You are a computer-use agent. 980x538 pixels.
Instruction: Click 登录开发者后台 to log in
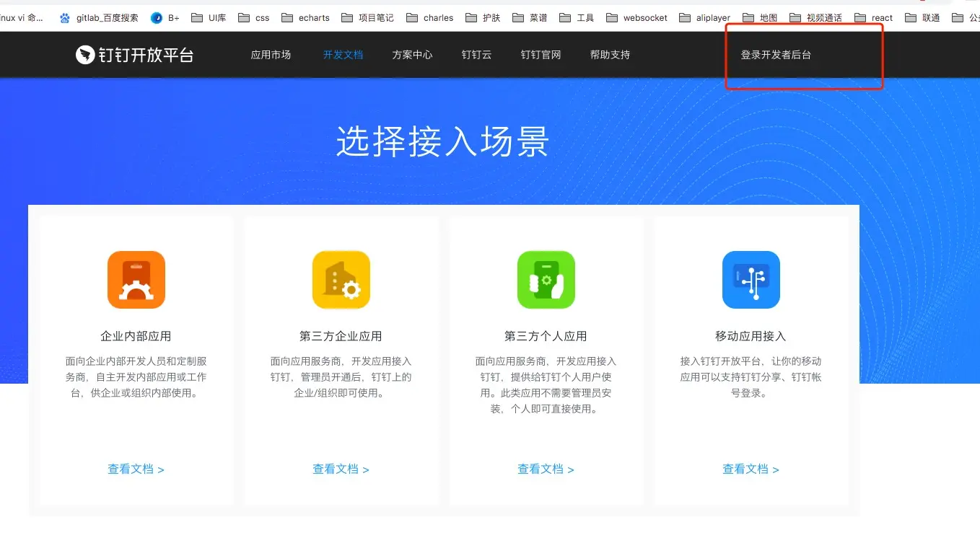[776, 55]
